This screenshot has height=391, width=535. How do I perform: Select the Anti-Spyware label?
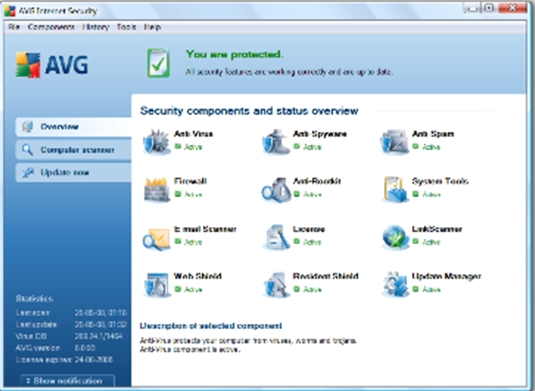tap(320, 134)
